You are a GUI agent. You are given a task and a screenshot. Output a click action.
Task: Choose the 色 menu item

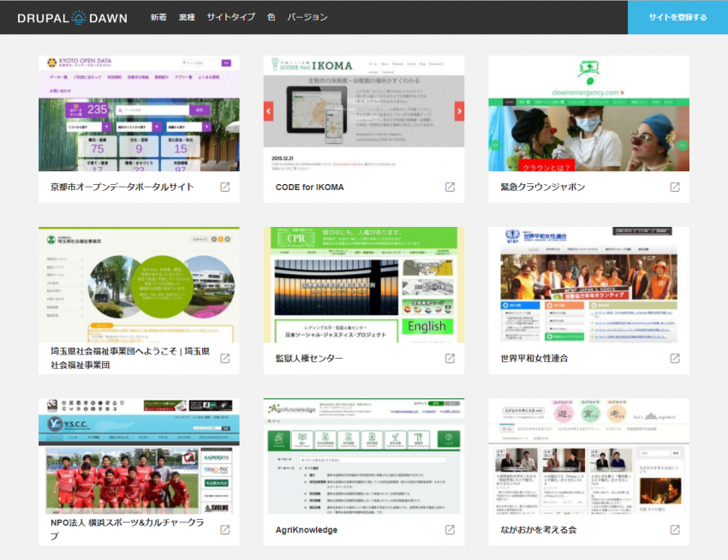click(271, 17)
